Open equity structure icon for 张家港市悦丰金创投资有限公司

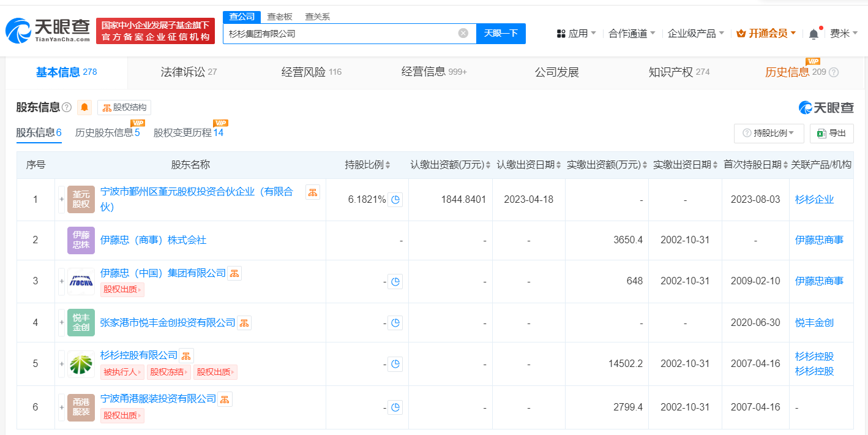coord(244,323)
